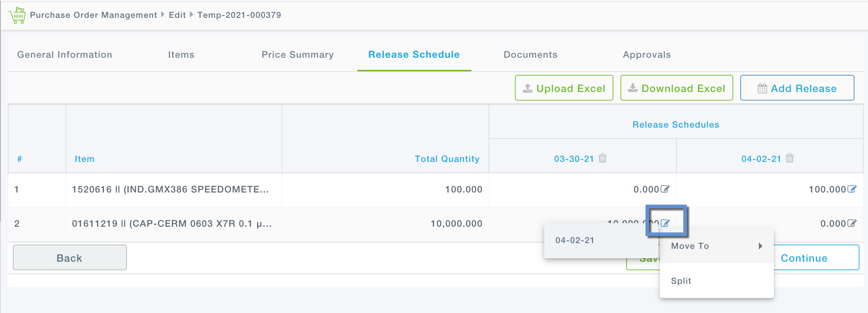Open the General Information tab
868x313 pixels.
point(65,55)
